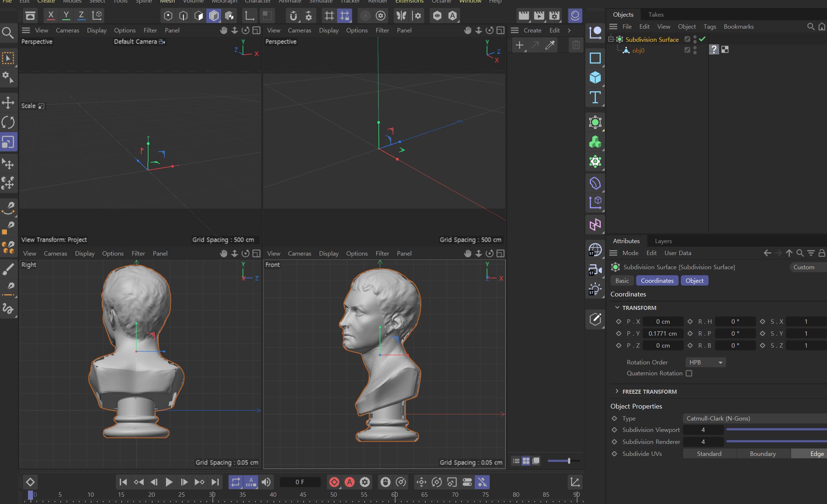The image size is (827, 504).
Task: Open the Basic attributes tab
Action: 622,280
